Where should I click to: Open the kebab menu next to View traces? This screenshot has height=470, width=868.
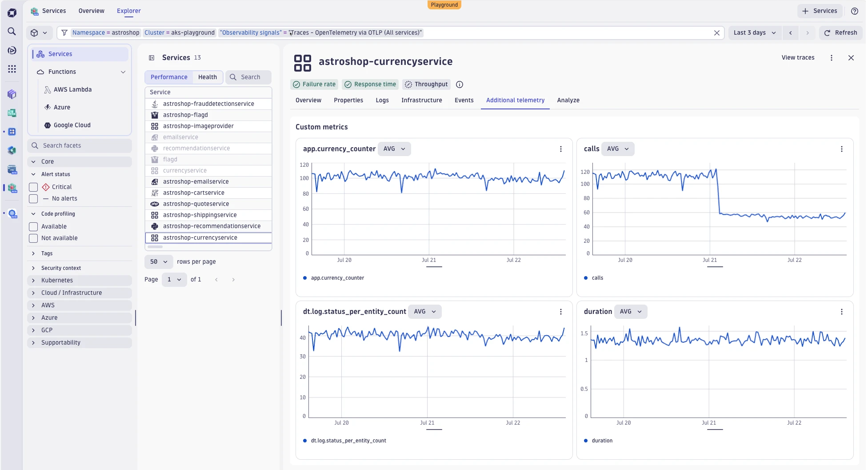[x=832, y=57]
